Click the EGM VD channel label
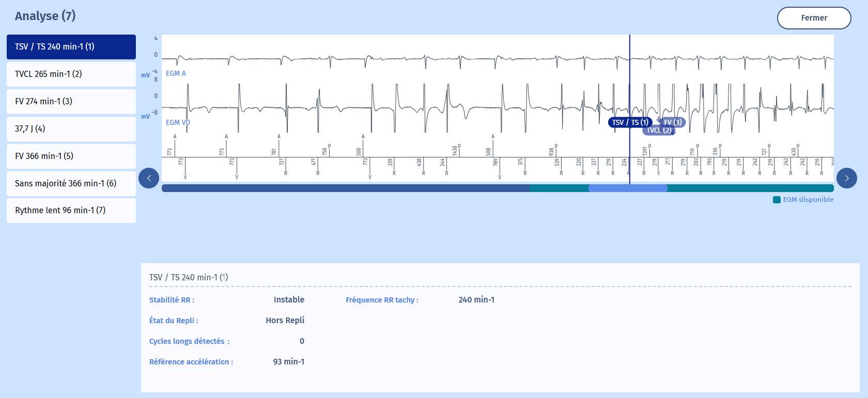This screenshot has height=398, width=868. pos(178,123)
